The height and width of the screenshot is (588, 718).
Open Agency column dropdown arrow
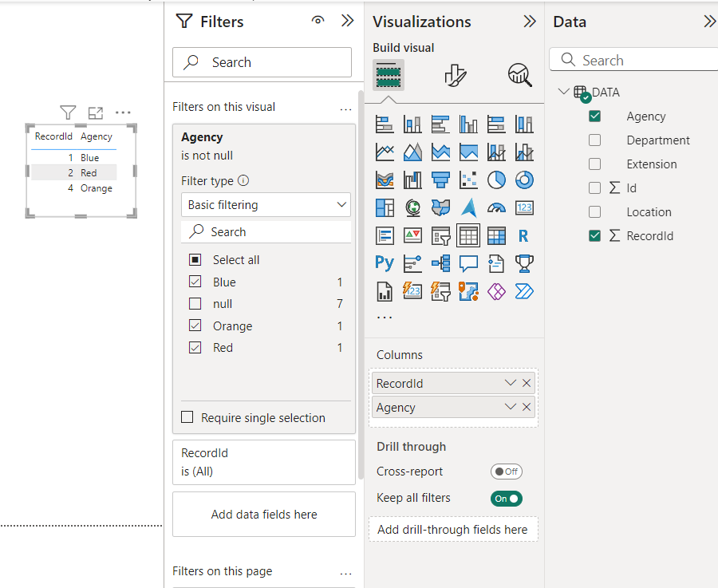[x=510, y=407]
